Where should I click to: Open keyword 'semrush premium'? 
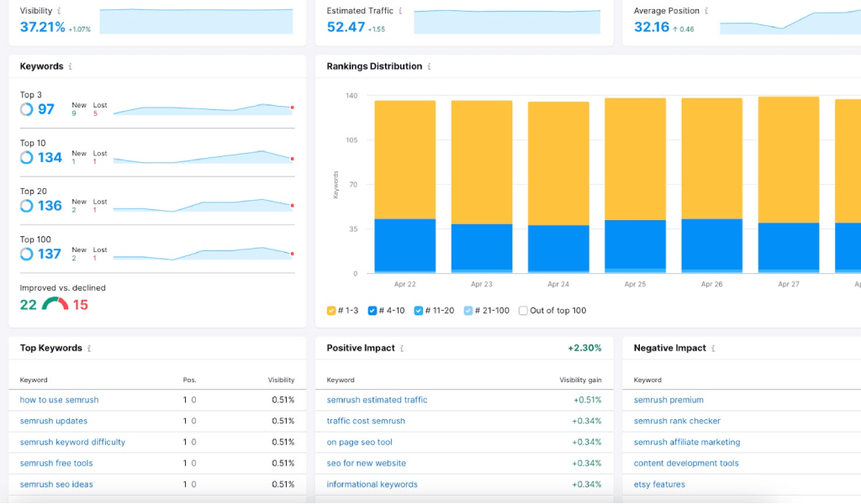click(x=668, y=400)
